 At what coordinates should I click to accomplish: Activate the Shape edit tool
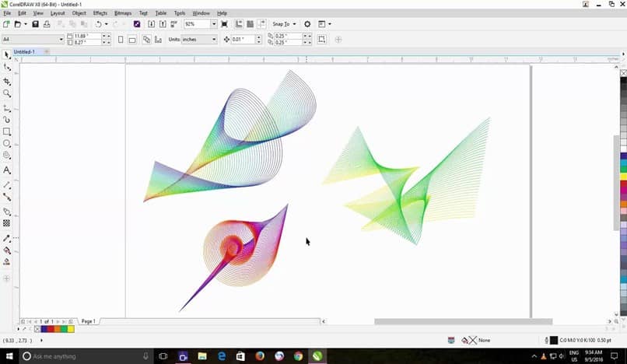click(7, 68)
